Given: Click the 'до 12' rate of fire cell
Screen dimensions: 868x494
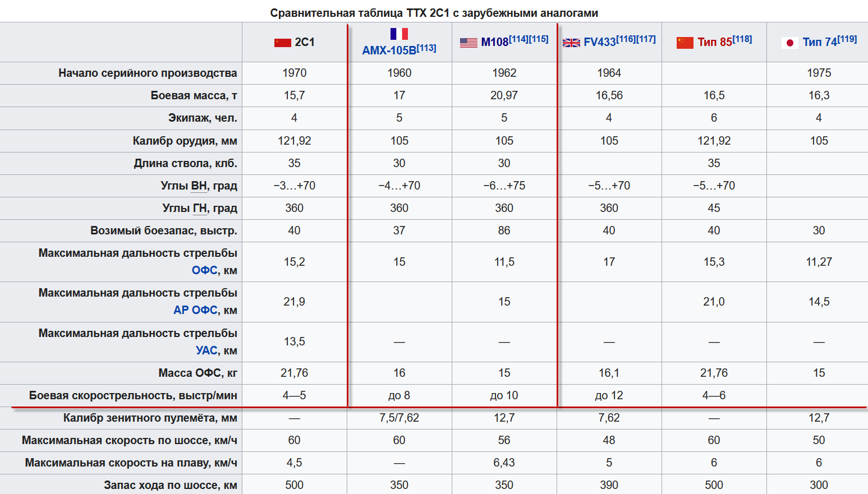Looking at the screenshot, I should click(609, 395).
